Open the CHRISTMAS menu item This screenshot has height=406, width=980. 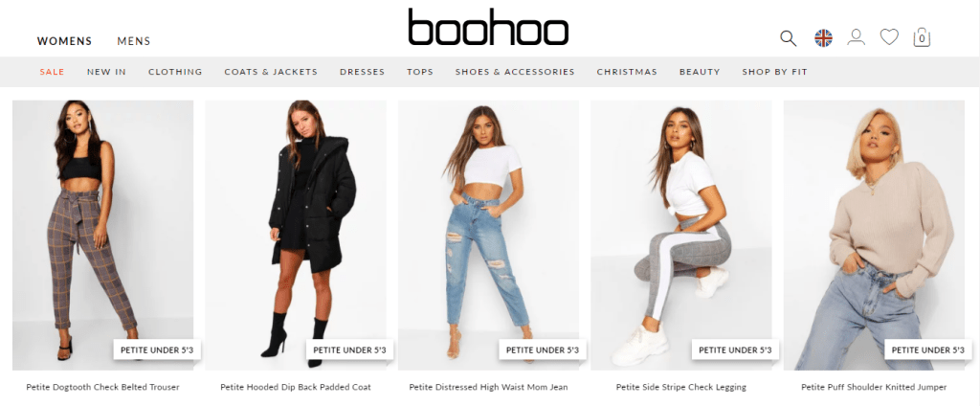[x=627, y=72]
